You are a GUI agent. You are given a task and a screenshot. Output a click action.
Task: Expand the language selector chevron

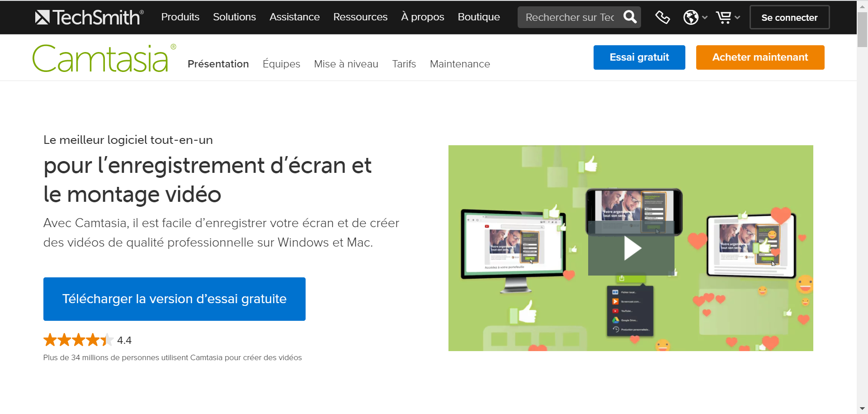pyautogui.click(x=705, y=18)
